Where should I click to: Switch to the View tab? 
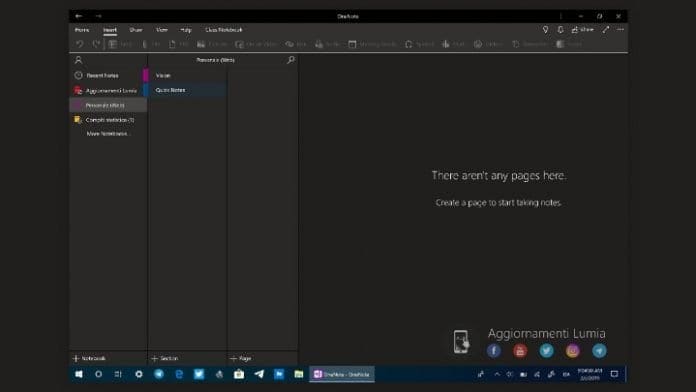162,30
